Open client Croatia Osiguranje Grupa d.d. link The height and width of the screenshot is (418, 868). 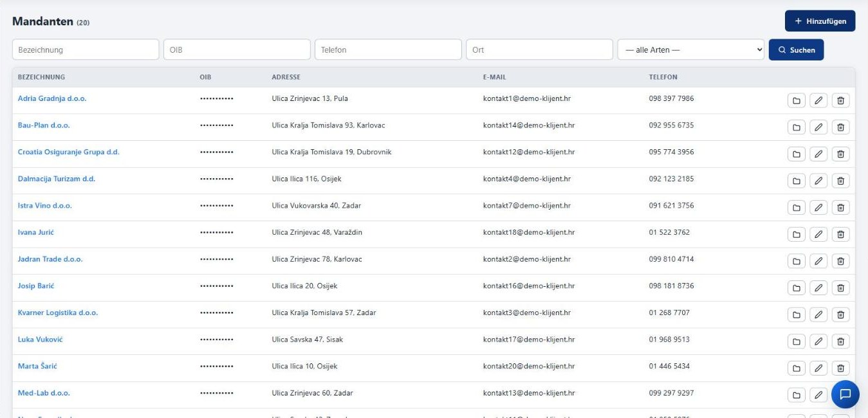click(69, 152)
